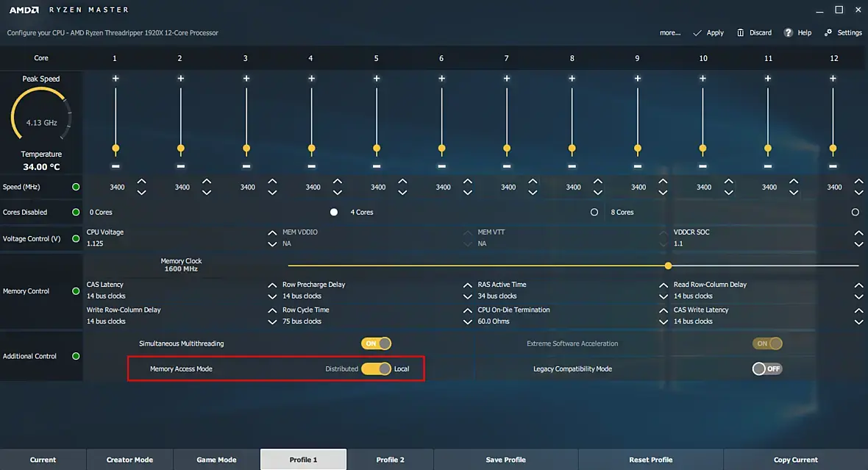Toggle Legacy Compatibility Mode switch
Screen dimensions: 868x470
pyautogui.click(x=767, y=368)
